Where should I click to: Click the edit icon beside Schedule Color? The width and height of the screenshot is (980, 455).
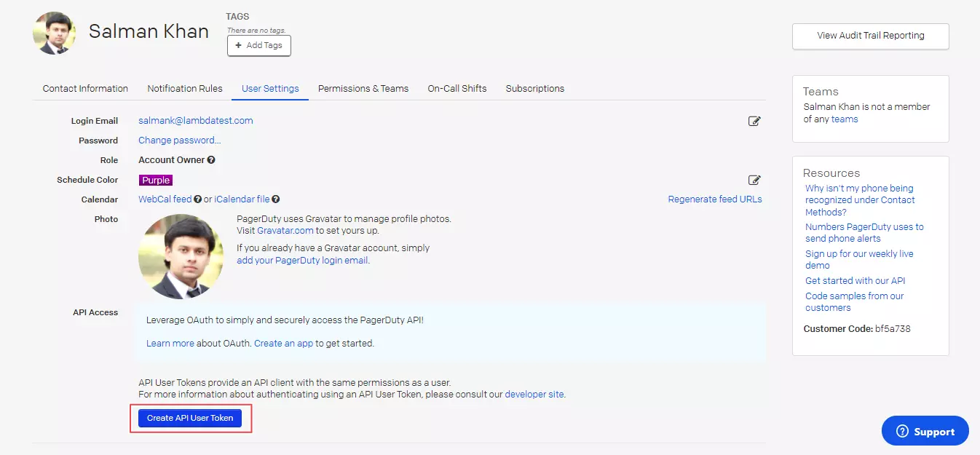tap(754, 180)
